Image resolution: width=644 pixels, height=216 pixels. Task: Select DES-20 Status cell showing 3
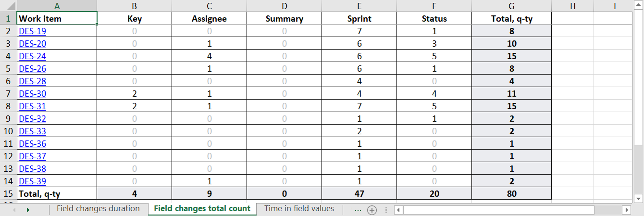click(434, 44)
